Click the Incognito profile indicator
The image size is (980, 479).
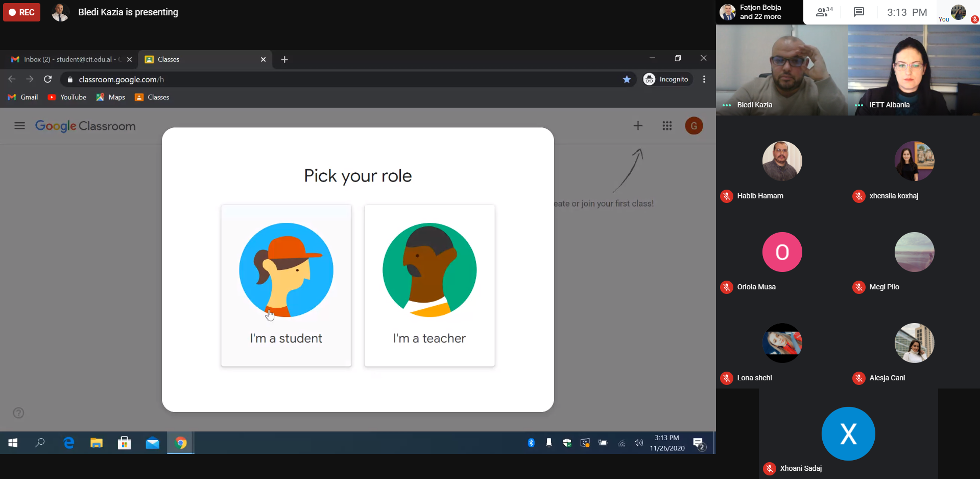[666, 79]
